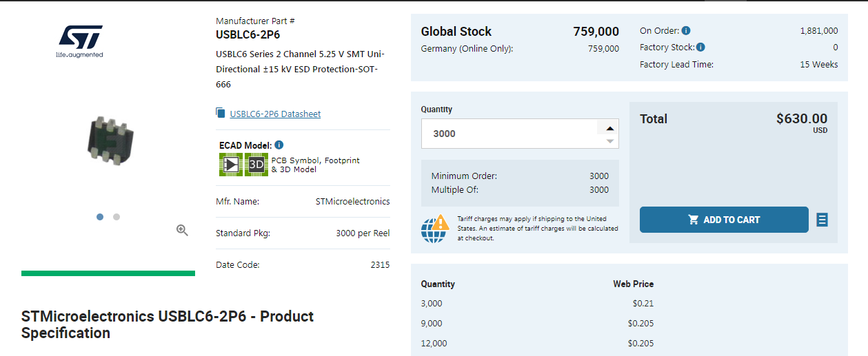Click the Global Stock 759,000 value
This screenshot has width=868, height=356.
(x=596, y=32)
